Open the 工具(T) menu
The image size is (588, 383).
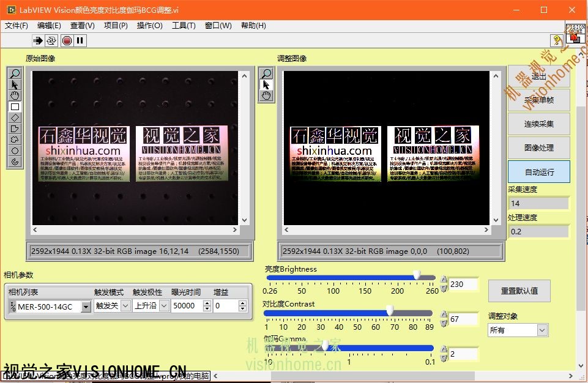click(x=184, y=26)
